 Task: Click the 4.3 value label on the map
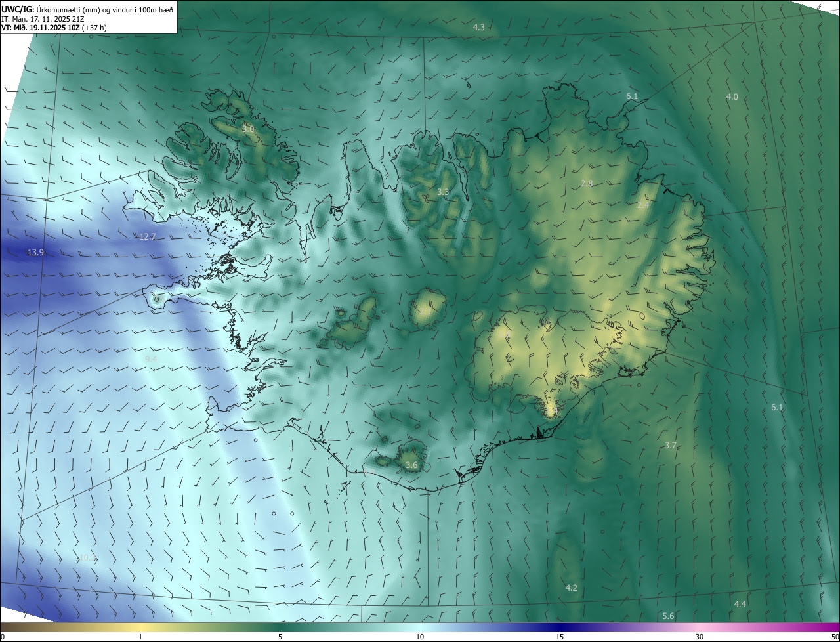(x=478, y=27)
